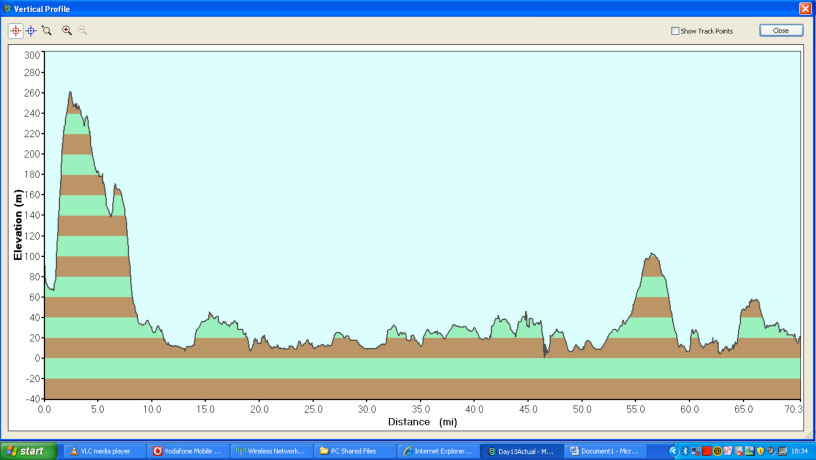The width and height of the screenshot is (816, 460).
Task: Choose the zoom-to-selection magnifier tool
Action: pyautogui.click(x=47, y=31)
